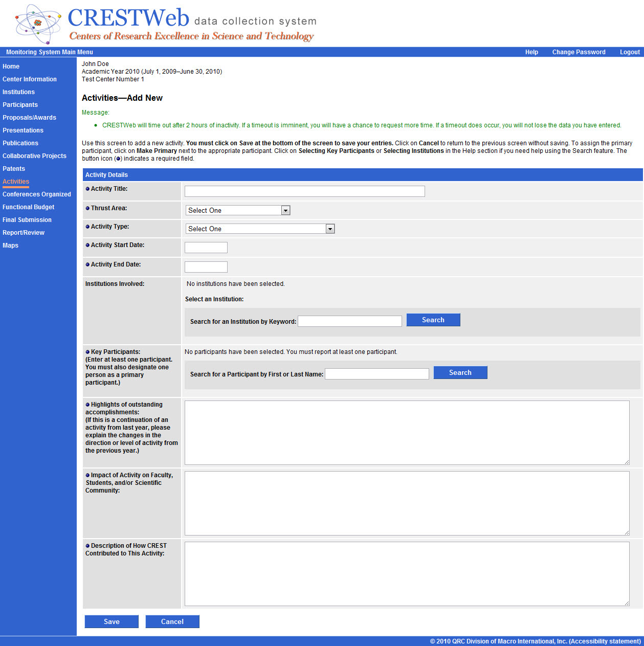The height and width of the screenshot is (646, 644).
Task: Click resize grip of CREST description textarea
Action: 627,603
